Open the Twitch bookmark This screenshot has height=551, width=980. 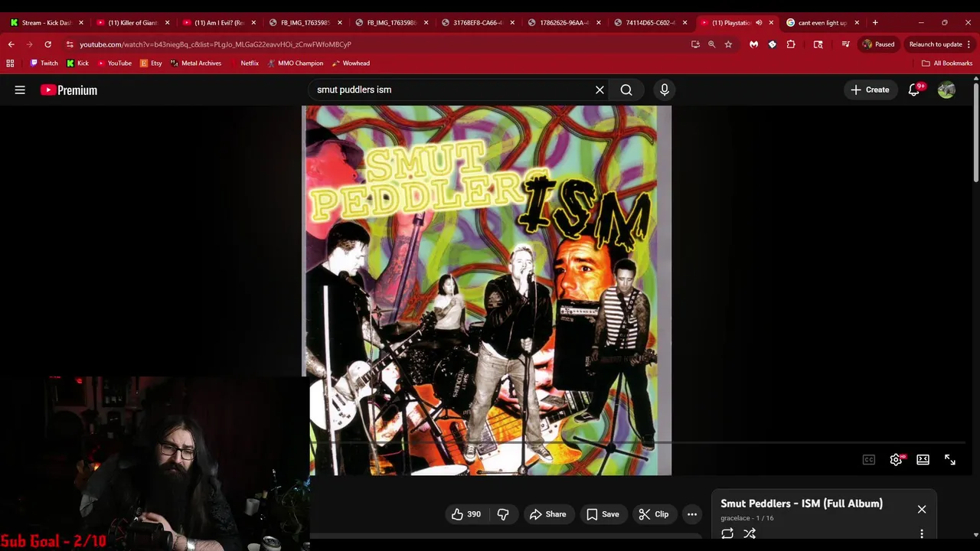coord(44,64)
